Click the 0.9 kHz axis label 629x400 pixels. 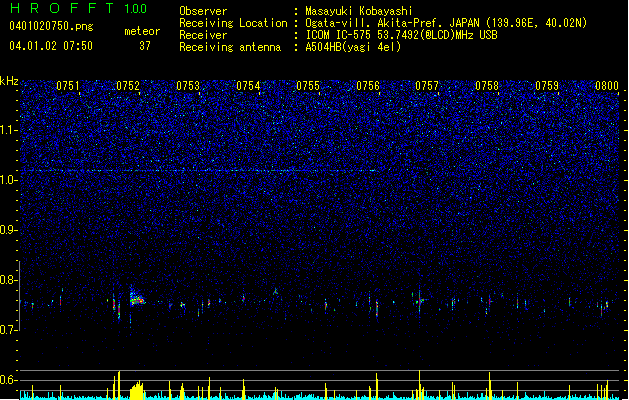click(9, 230)
